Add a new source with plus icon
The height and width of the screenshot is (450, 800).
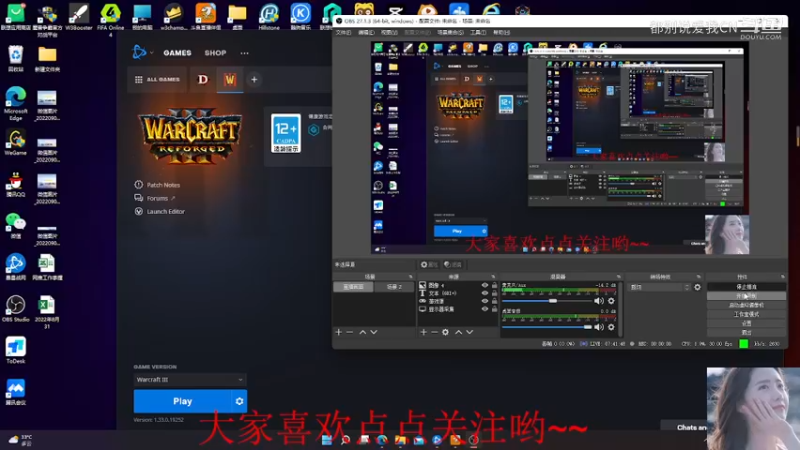pos(423,332)
